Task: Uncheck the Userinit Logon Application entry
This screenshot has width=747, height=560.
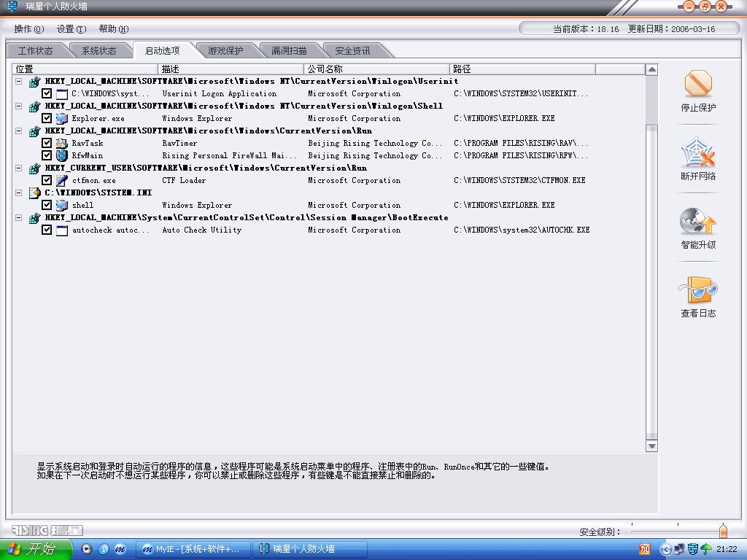Action: pyautogui.click(x=47, y=94)
